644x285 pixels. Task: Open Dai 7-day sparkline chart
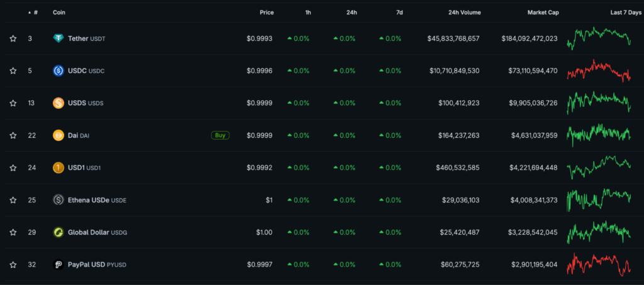point(599,135)
